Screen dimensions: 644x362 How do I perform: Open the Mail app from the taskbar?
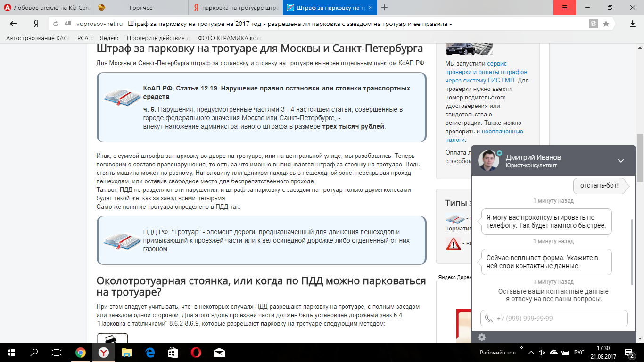(219, 352)
